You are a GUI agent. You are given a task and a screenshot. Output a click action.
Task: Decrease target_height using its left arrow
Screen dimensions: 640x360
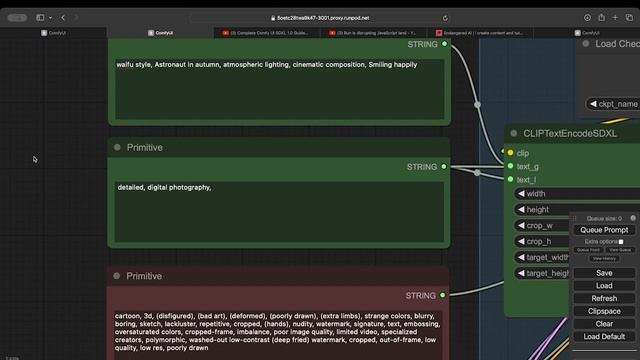coord(521,273)
